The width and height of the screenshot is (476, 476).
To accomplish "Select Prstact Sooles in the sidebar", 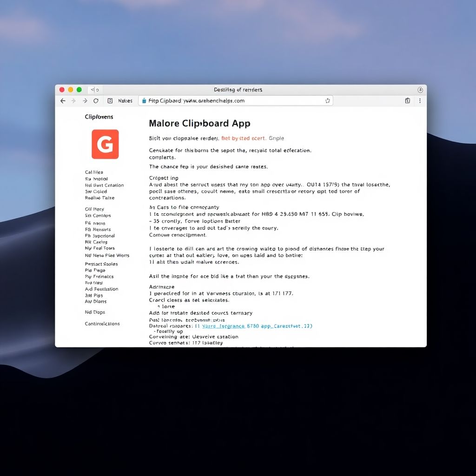I will click(x=101, y=264).
